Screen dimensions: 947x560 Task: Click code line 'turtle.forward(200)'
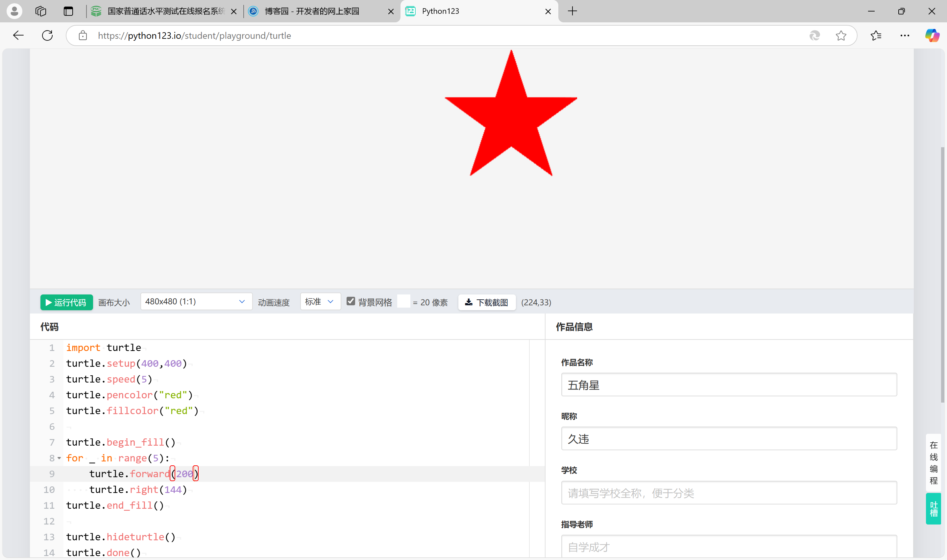point(144,474)
